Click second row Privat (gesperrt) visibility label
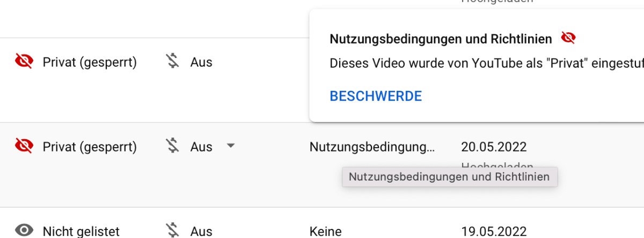This screenshot has height=238, width=644. 90,147
